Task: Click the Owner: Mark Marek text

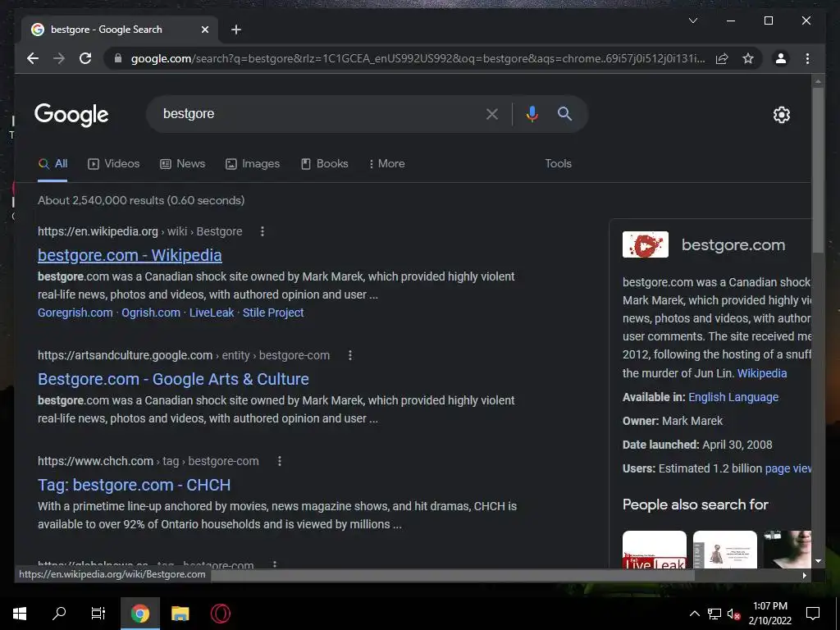Action: (673, 421)
